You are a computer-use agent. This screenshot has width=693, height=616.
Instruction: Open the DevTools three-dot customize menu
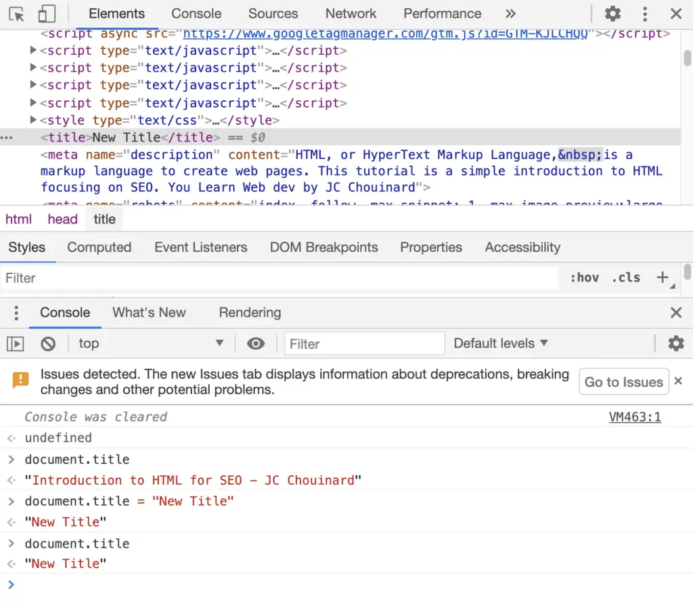pos(645,14)
